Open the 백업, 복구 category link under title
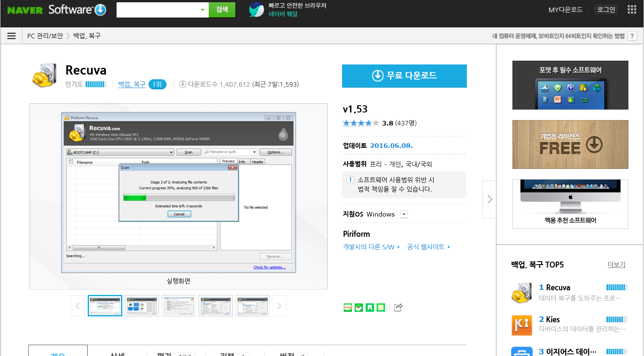 click(132, 84)
